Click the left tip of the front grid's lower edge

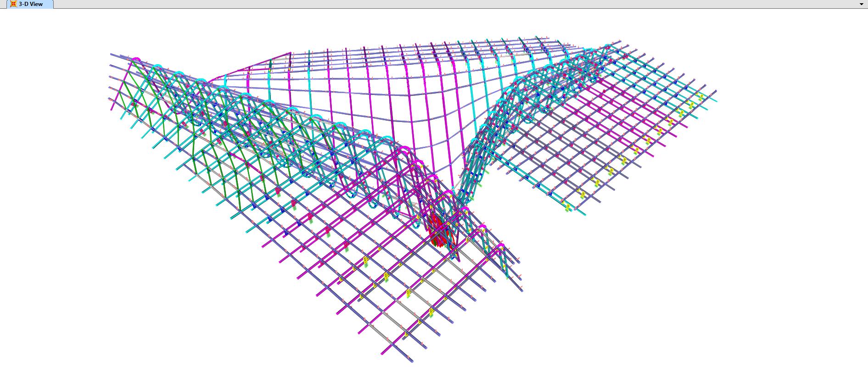382,354
